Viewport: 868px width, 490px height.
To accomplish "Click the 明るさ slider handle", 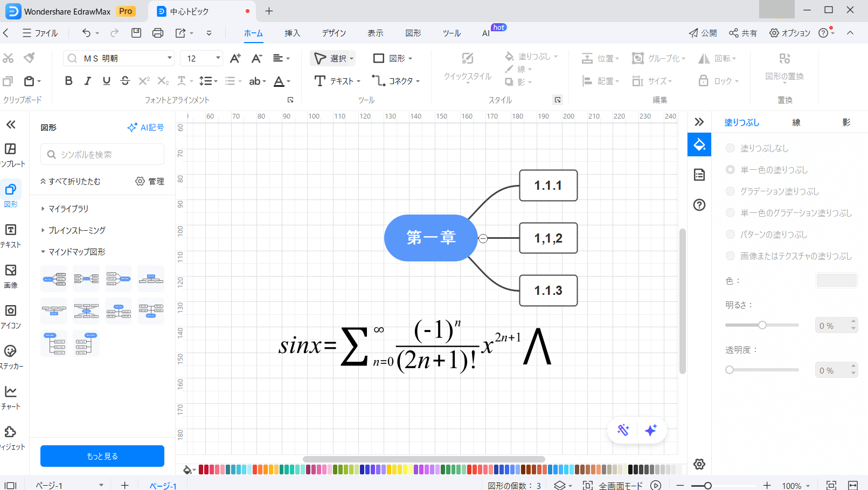I will (x=762, y=325).
